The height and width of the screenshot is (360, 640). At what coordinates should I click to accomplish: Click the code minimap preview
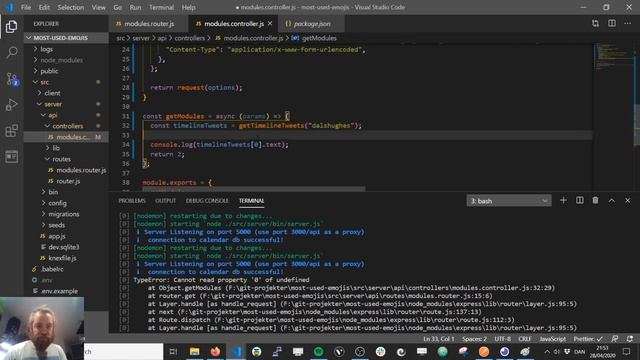[612, 57]
